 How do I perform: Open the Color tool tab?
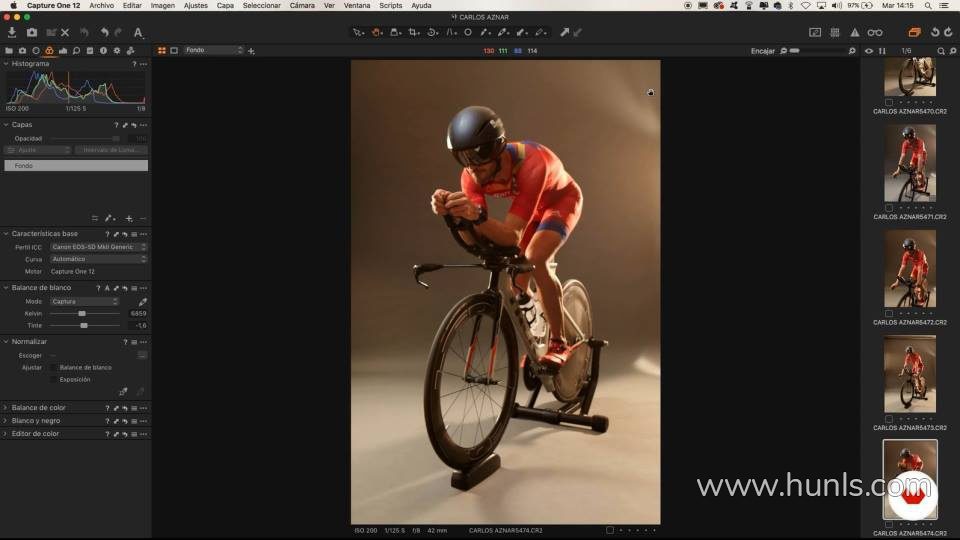(49, 51)
